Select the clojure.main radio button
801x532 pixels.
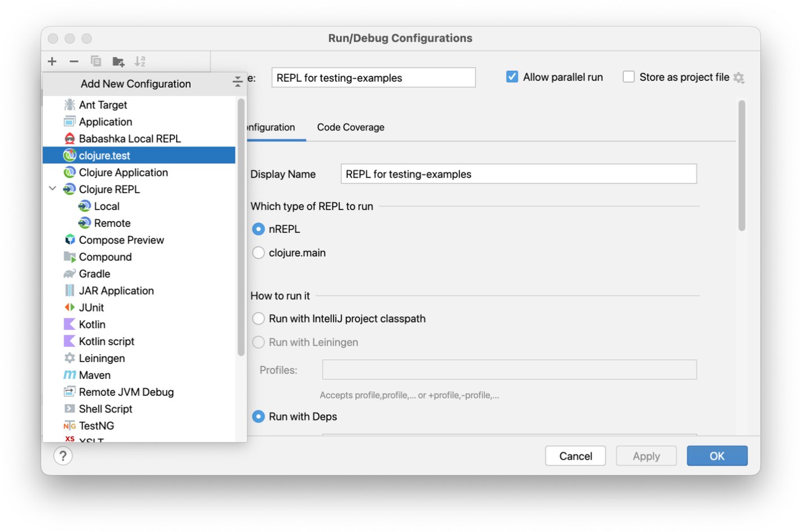258,253
